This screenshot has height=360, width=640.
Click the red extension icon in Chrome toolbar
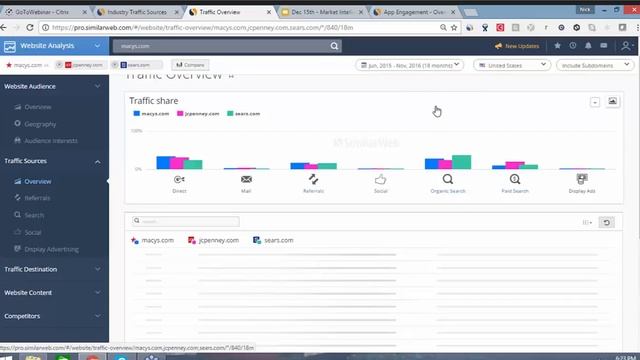(x=500, y=27)
